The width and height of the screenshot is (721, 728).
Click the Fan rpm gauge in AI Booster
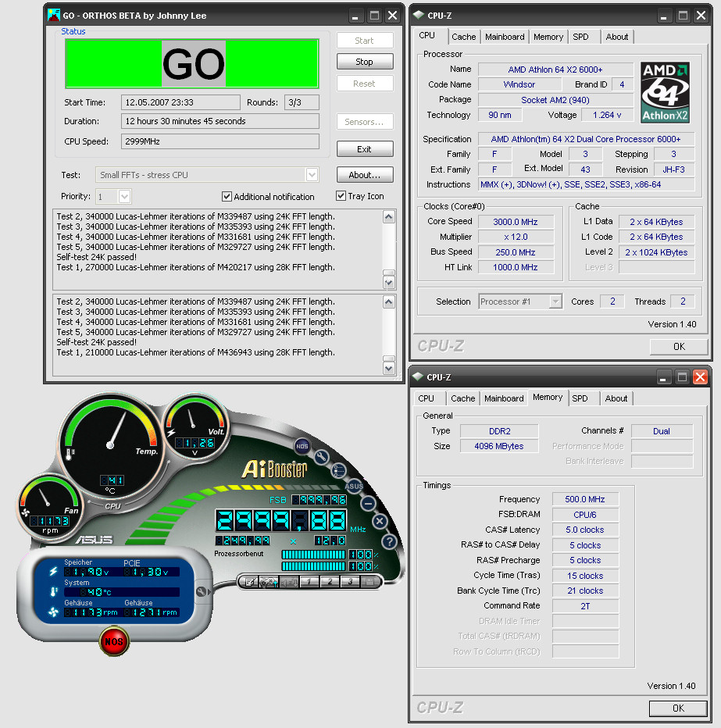[50, 506]
